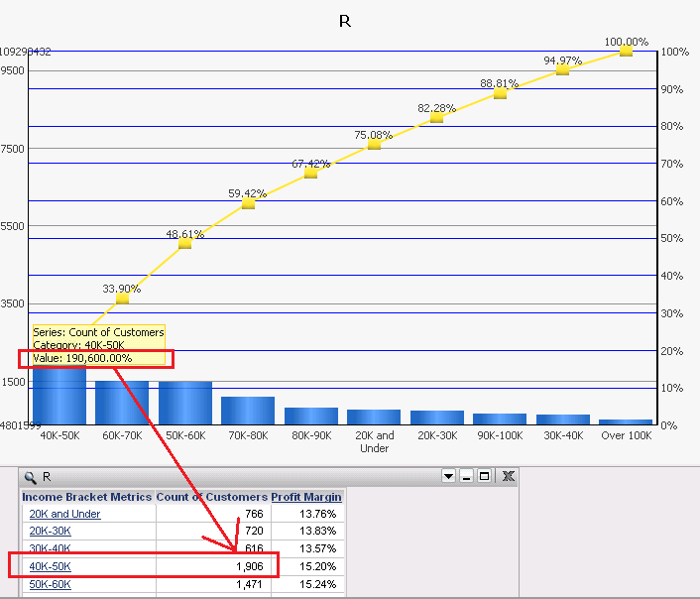The image size is (700, 599).
Task: Open the R panel dropdown menu arrow
Action: [448, 477]
